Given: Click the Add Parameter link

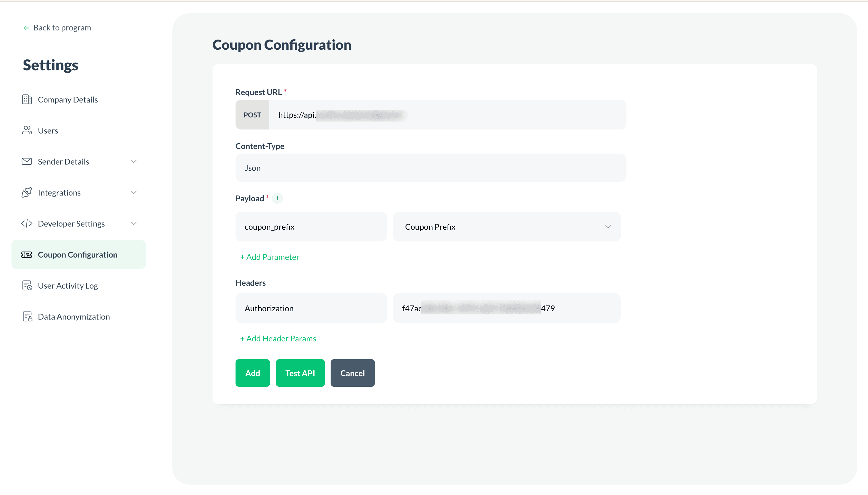Looking at the screenshot, I should 270,257.
